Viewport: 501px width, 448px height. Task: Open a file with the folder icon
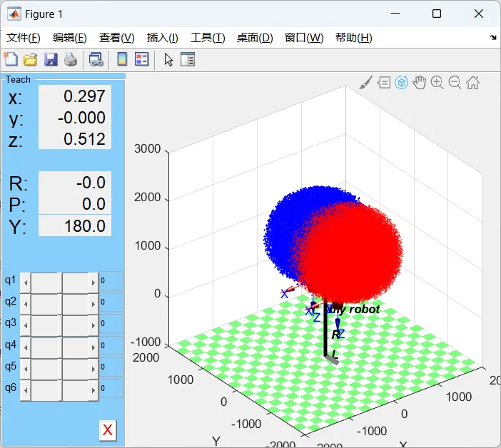pos(31,59)
